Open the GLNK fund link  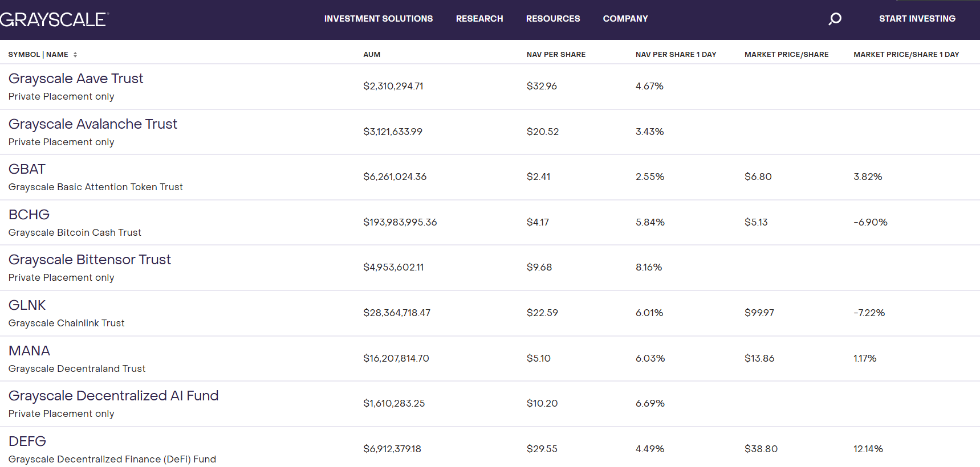(27, 305)
